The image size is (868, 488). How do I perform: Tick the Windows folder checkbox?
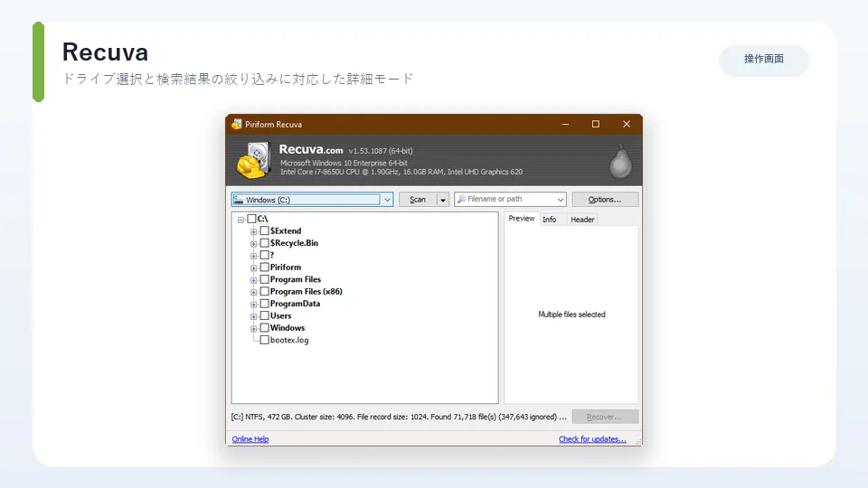click(x=265, y=328)
